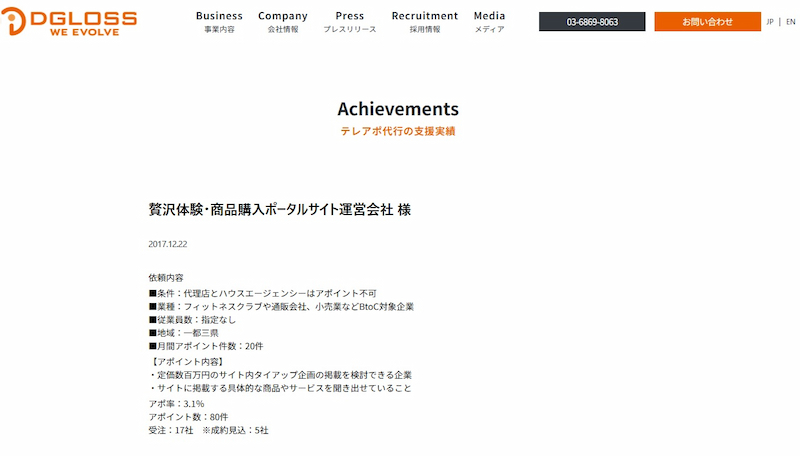
Task: Click the date 2017.12.22
Action: 168,244
